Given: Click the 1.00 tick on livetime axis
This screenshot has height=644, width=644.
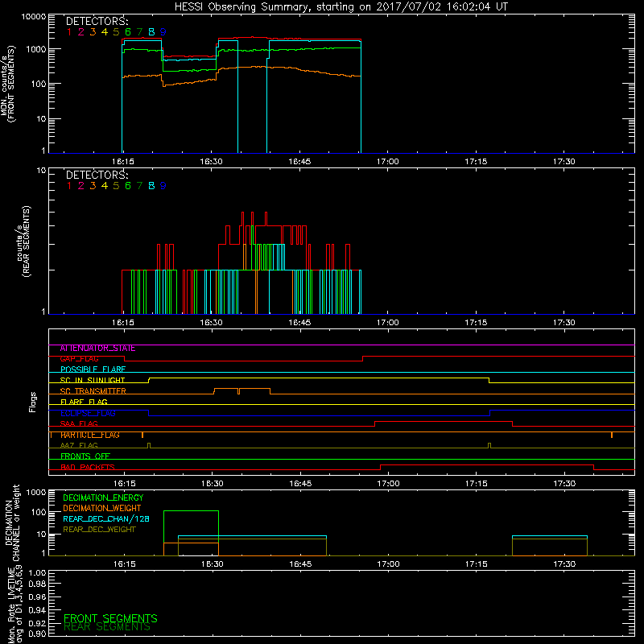Looking at the screenshot, I should 37,573.
